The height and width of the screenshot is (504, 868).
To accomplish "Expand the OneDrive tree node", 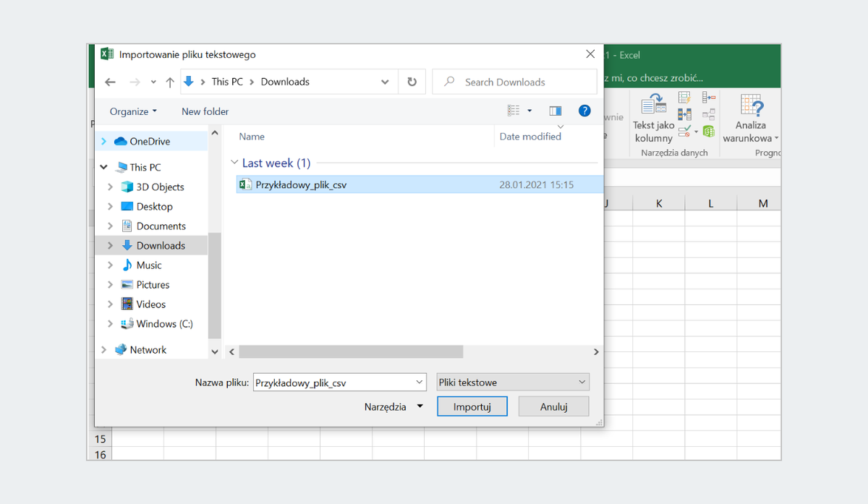I will 103,142.
